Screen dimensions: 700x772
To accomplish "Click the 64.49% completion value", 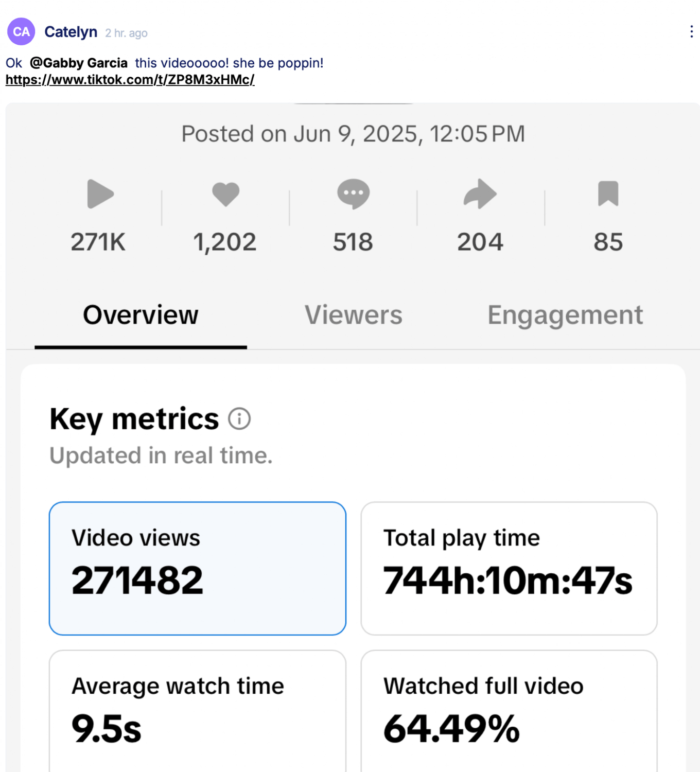I will (x=452, y=728).
